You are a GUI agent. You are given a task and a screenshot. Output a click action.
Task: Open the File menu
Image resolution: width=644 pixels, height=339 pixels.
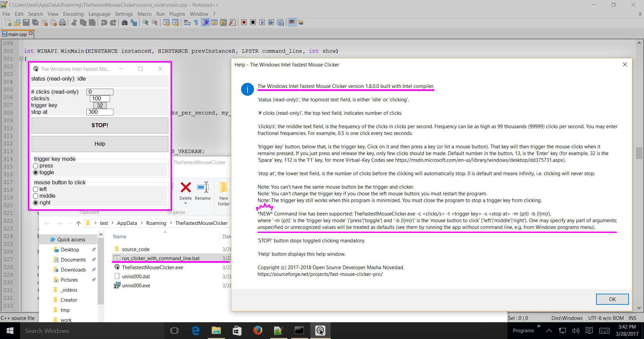point(6,14)
